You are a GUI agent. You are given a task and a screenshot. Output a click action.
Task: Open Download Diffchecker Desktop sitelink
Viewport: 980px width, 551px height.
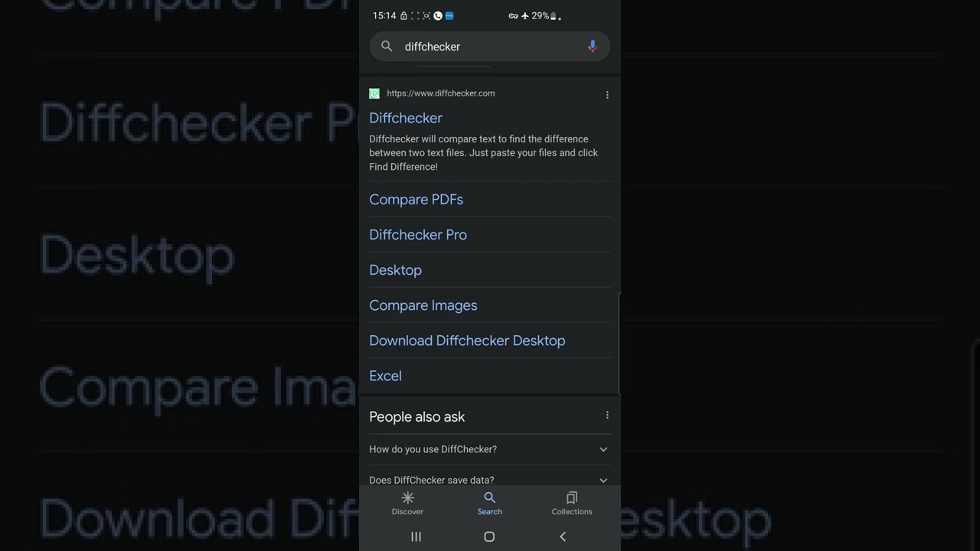(x=467, y=340)
